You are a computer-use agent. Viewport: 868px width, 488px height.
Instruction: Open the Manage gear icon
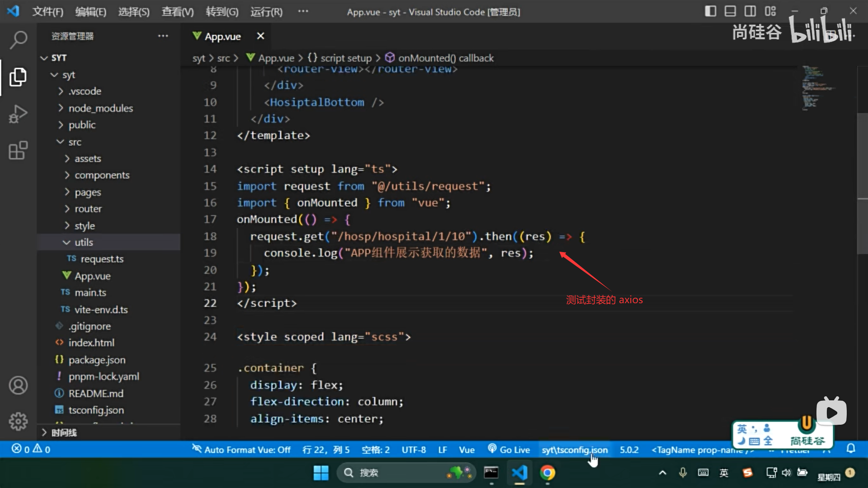point(18,421)
